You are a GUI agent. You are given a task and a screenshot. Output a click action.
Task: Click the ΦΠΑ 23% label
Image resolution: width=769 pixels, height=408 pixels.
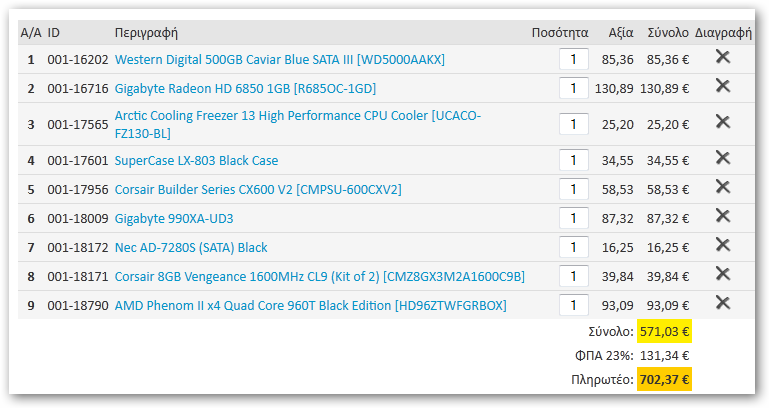tap(604, 356)
